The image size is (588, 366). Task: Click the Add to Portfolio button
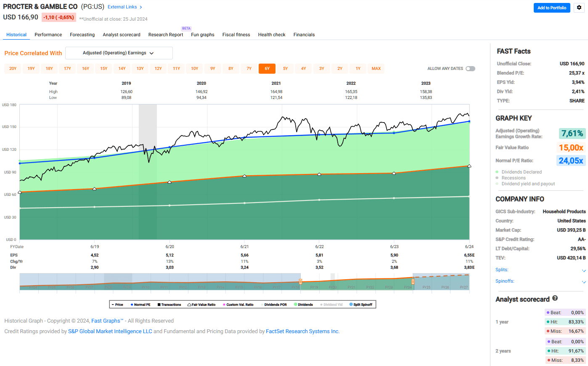click(551, 8)
